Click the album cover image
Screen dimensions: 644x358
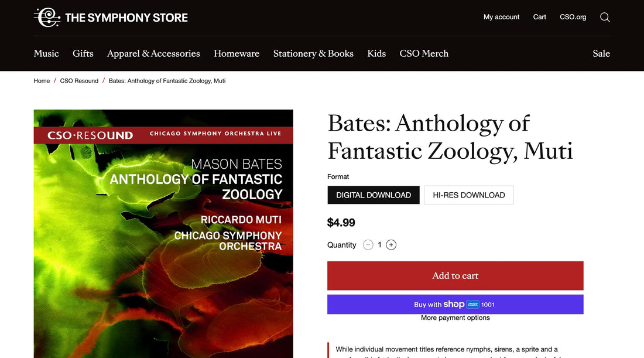pos(163,233)
